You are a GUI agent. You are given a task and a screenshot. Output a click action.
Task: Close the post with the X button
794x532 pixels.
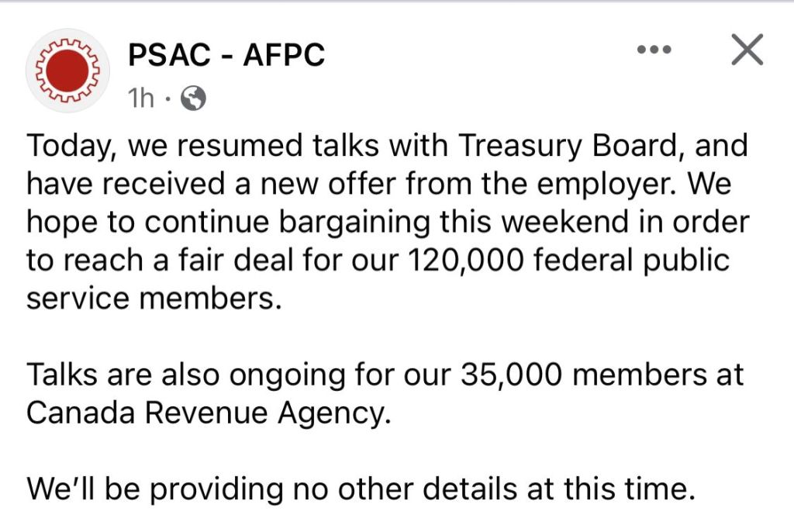pos(747,51)
